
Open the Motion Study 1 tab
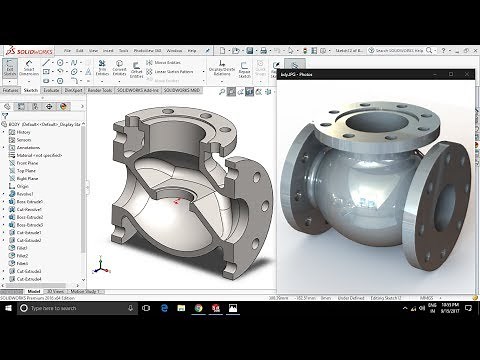pos(85,291)
